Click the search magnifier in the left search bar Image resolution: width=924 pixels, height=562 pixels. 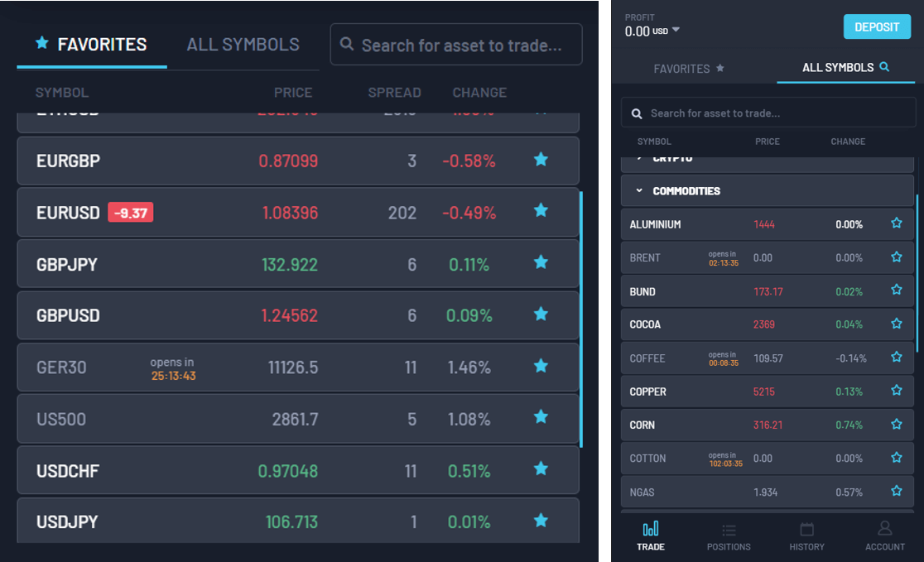click(x=347, y=45)
